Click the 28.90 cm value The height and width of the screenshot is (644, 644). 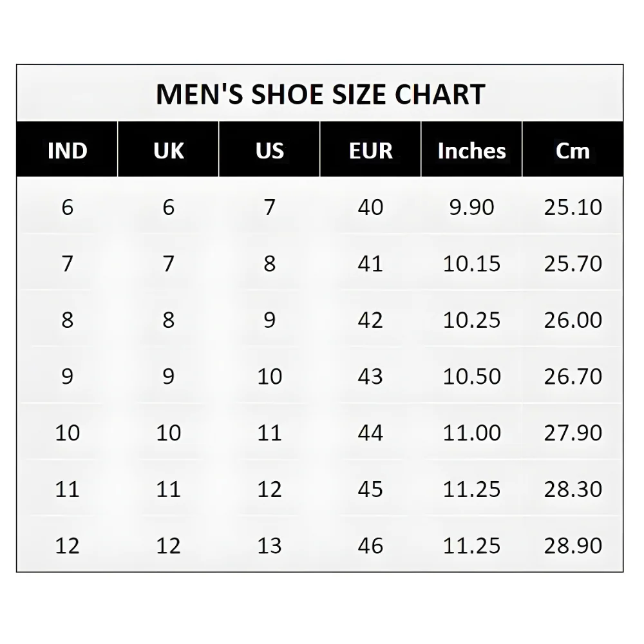573,545
